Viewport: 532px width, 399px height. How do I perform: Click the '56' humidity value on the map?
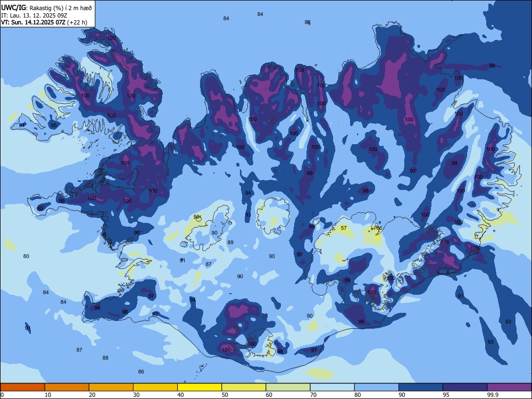pos(379,228)
